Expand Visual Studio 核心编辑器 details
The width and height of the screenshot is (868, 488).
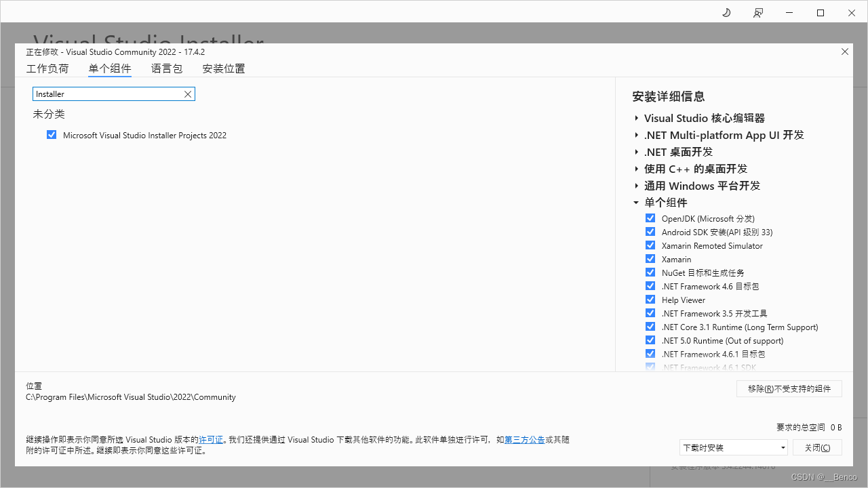[636, 118]
